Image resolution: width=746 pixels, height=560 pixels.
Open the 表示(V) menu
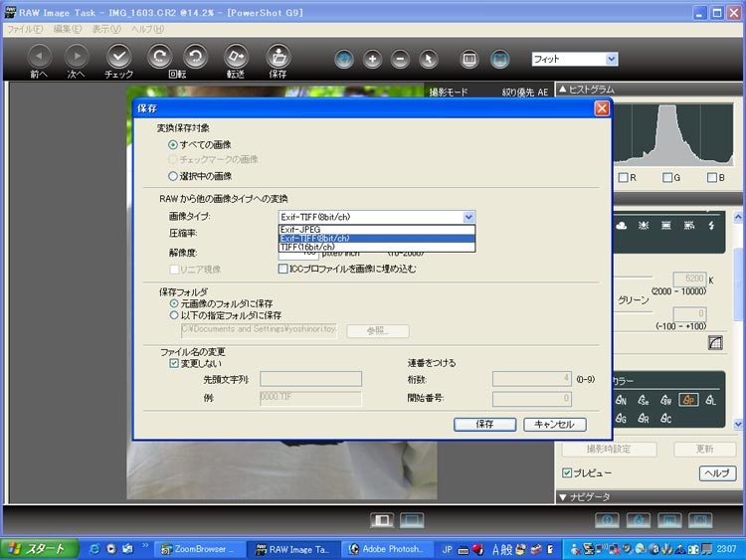106,29
